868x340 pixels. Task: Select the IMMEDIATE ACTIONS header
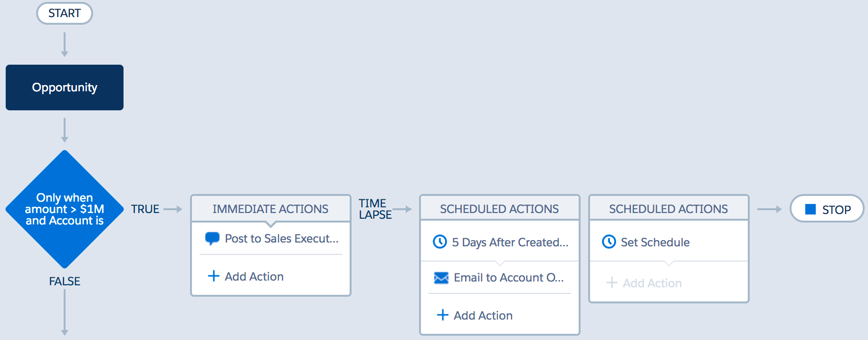(270, 209)
